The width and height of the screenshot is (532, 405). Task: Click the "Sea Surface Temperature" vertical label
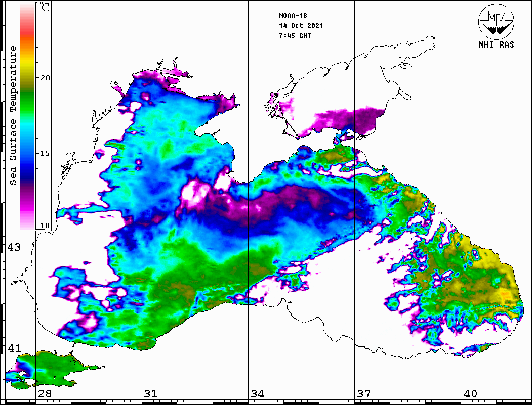point(13,115)
